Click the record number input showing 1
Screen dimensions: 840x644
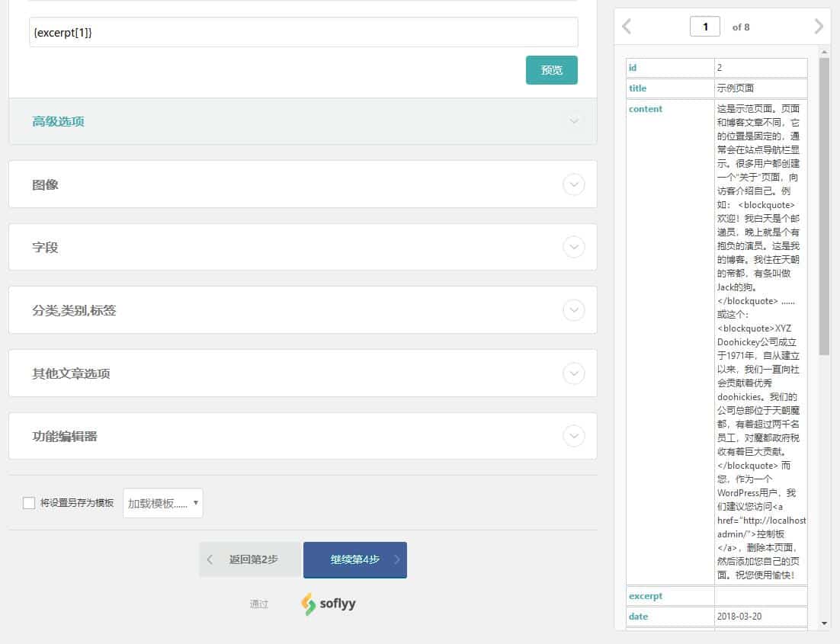[x=704, y=26]
